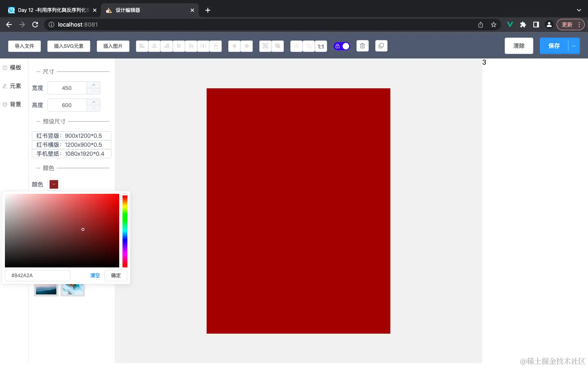Increase 宽度 with the up arrow

tap(94, 85)
